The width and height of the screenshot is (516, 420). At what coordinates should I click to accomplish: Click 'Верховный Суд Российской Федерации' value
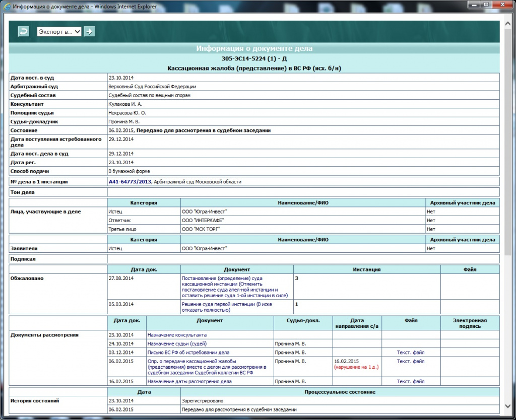coord(152,87)
